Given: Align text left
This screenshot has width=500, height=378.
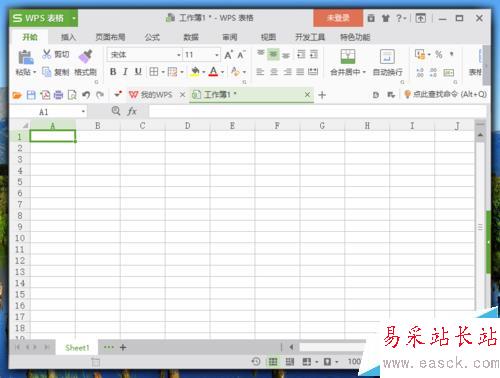Looking at the screenshot, I should 260,72.
